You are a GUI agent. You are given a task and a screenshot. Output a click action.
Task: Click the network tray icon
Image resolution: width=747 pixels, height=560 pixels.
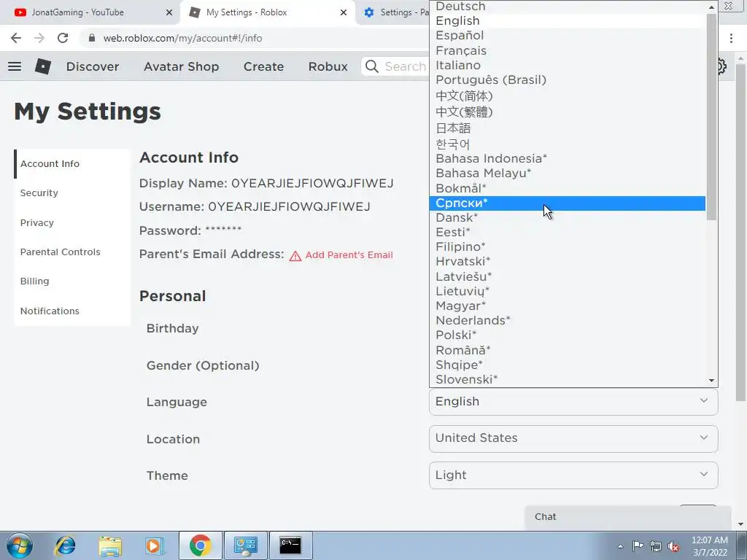(x=656, y=546)
